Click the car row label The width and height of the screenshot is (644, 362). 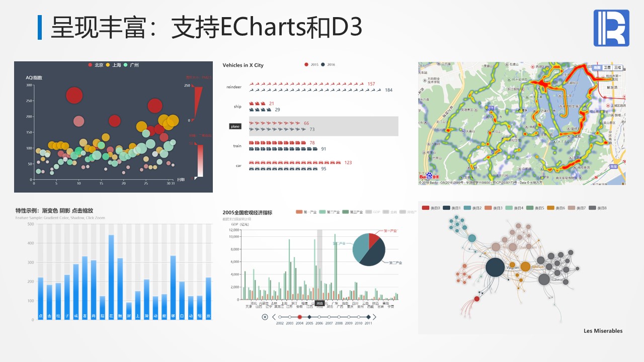(x=238, y=165)
